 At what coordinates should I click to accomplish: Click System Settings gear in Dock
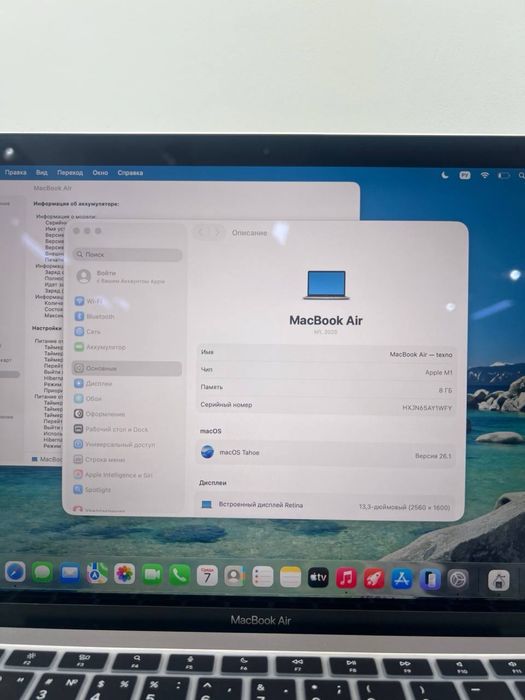pos(458,580)
